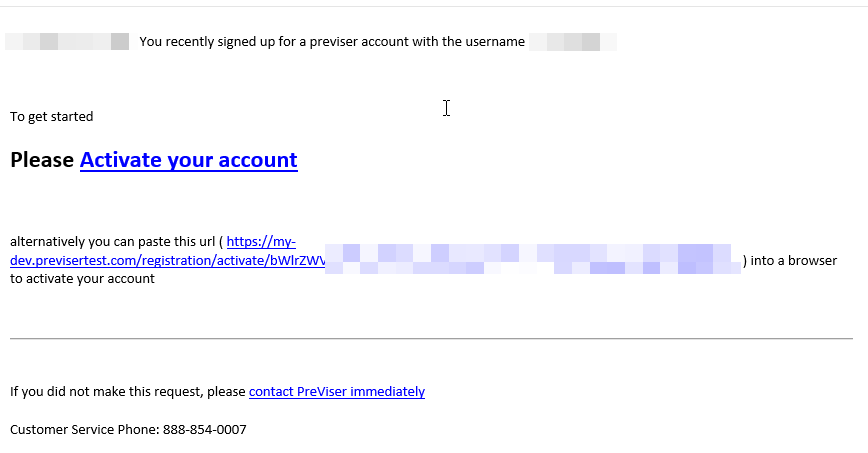Image resolution: width=868 pixels, height=453 pixels.
Task: Click the https://my- start of the URL link
Action: pyautogui.click(x=261, y=242)
